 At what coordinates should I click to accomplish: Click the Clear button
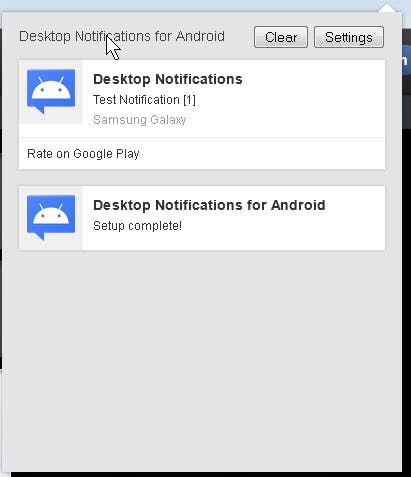pyautogui.click(x=281, y=37)
